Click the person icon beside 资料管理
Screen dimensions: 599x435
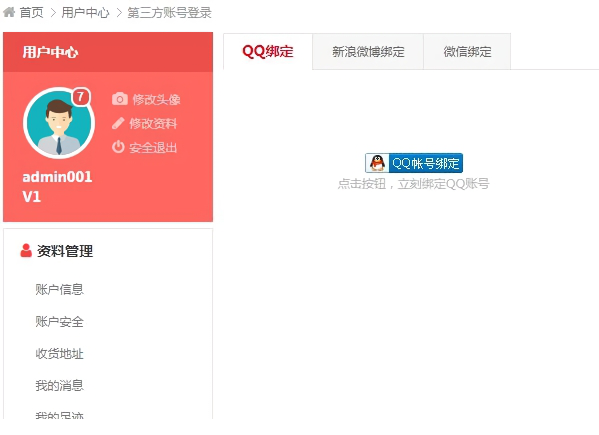26,251
